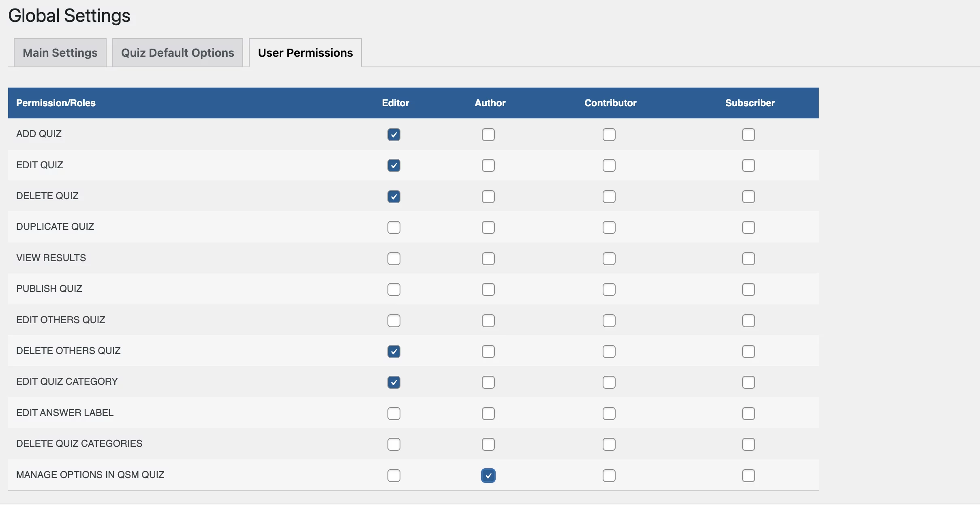The height and width of the screenshot is (506, 980).
Task: Check Editor for DELETE QUIZ CATEGORIES
Action: [x=394, y=444]
